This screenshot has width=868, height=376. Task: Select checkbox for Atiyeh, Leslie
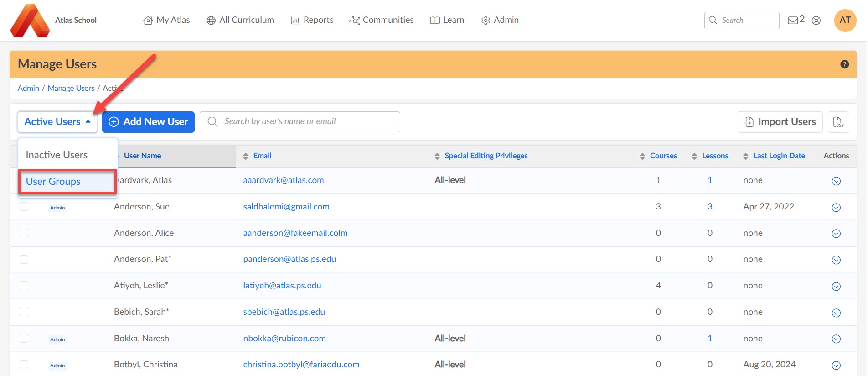click(24, 286)
